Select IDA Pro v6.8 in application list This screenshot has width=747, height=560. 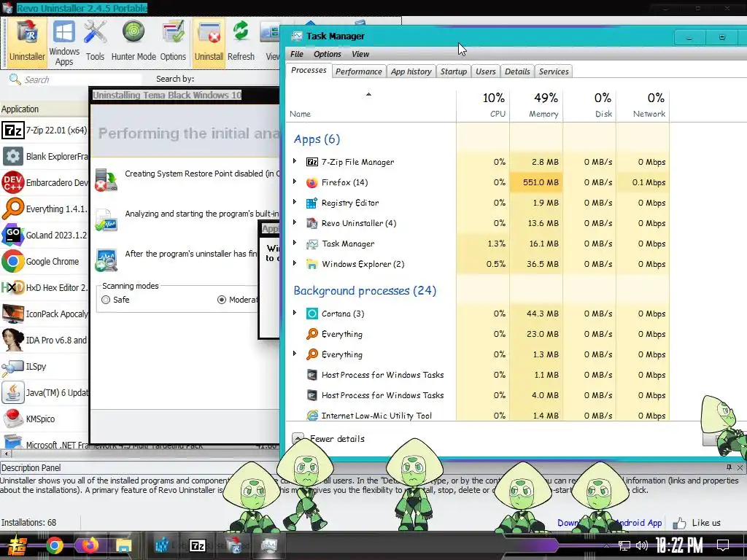(x=44, y=340)
